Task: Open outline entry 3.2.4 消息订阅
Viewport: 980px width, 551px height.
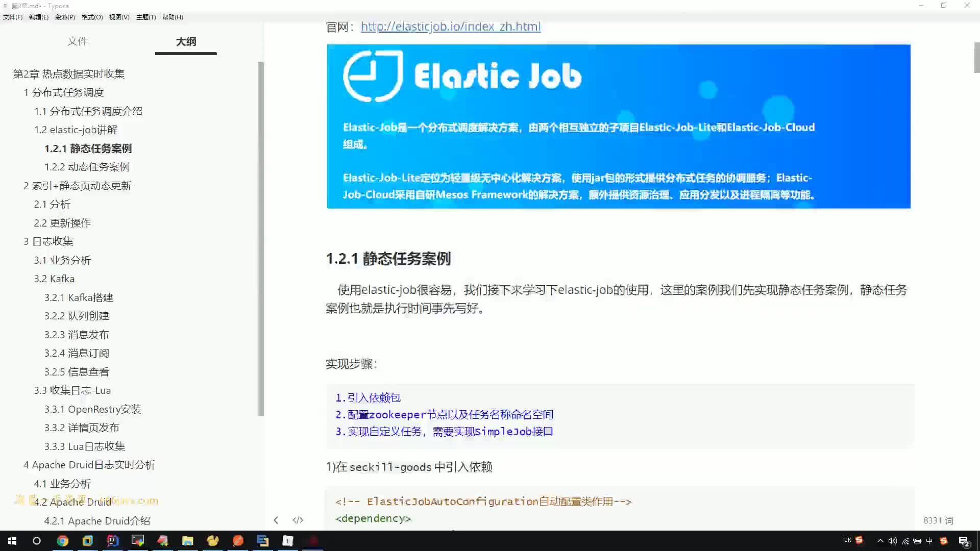Action: pyautogui.click(x=77, y=353)
